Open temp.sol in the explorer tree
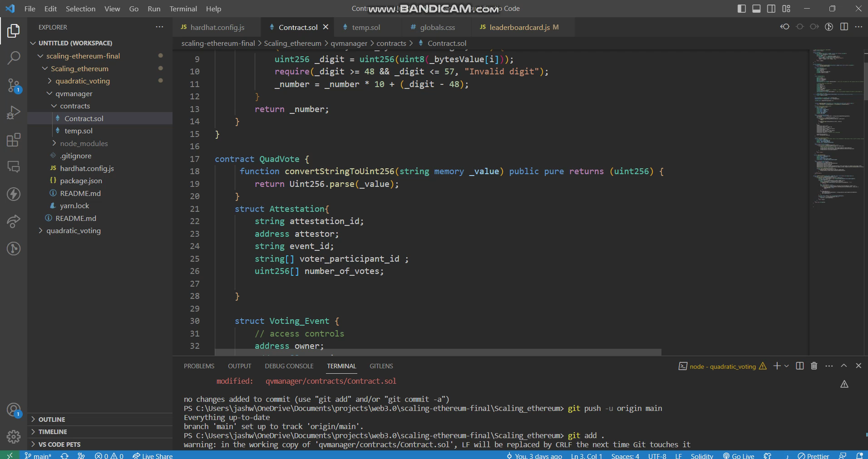This screenshot has width=868, height=459. 78,131
